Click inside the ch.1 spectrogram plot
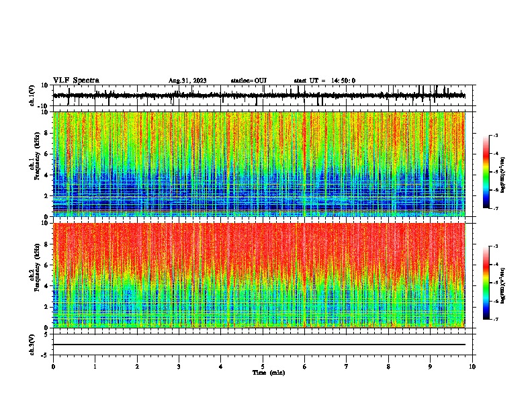 [x=259, y=164]
